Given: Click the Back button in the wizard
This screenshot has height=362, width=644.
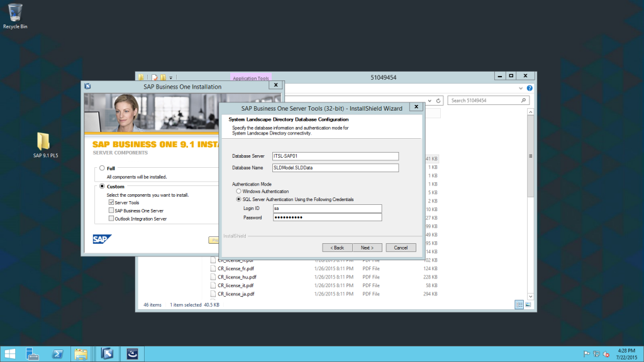Looking at the screenshot, I should click(x=337, y=248).
